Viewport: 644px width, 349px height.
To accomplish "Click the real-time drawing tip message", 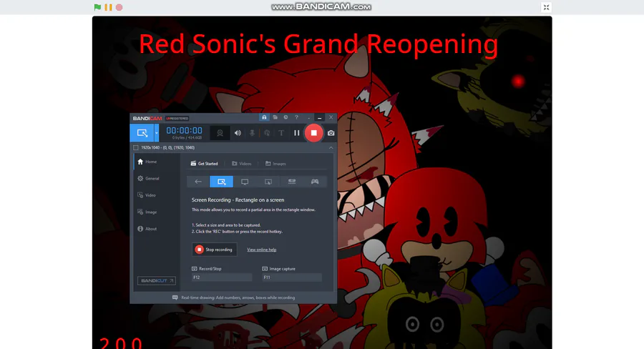I will [x=234, y=298].
